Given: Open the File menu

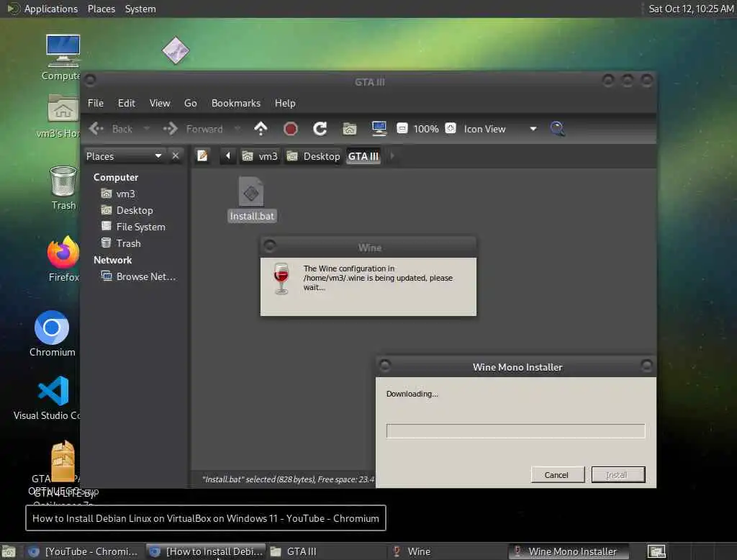Looking at the screenshot, I should [96, 103].
